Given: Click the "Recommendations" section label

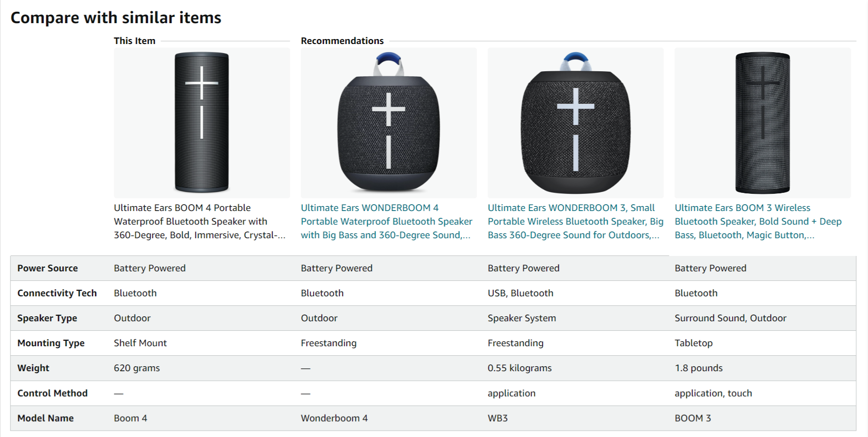Looking at the screenshot, I should pyautogui.click(x=342, y=41).
